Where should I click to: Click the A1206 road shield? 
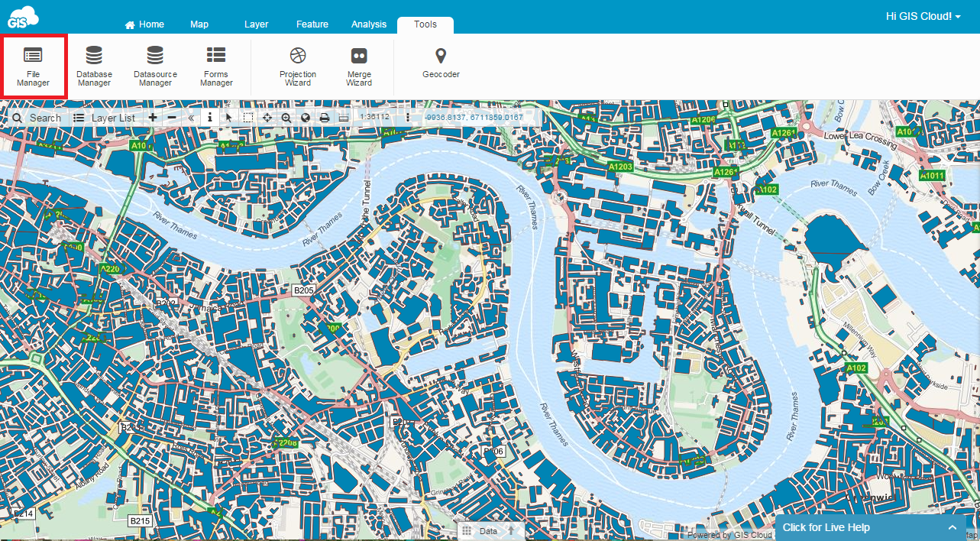[703, 120]
